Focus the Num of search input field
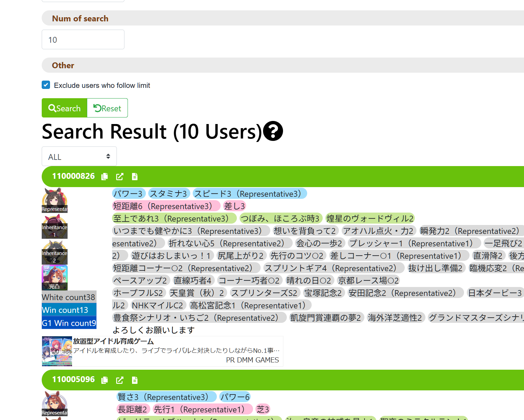The width and height of the screenshot is (524, 420). click(x=83, y=40)
